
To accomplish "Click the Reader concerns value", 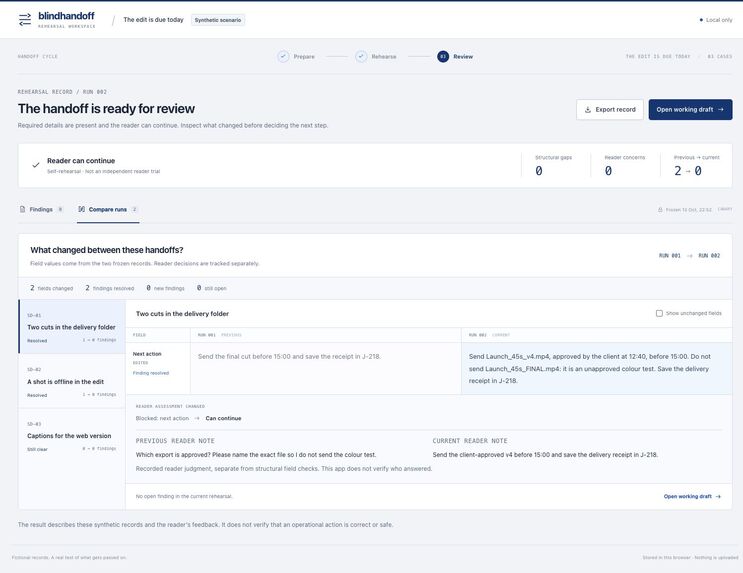I will 608,171.
